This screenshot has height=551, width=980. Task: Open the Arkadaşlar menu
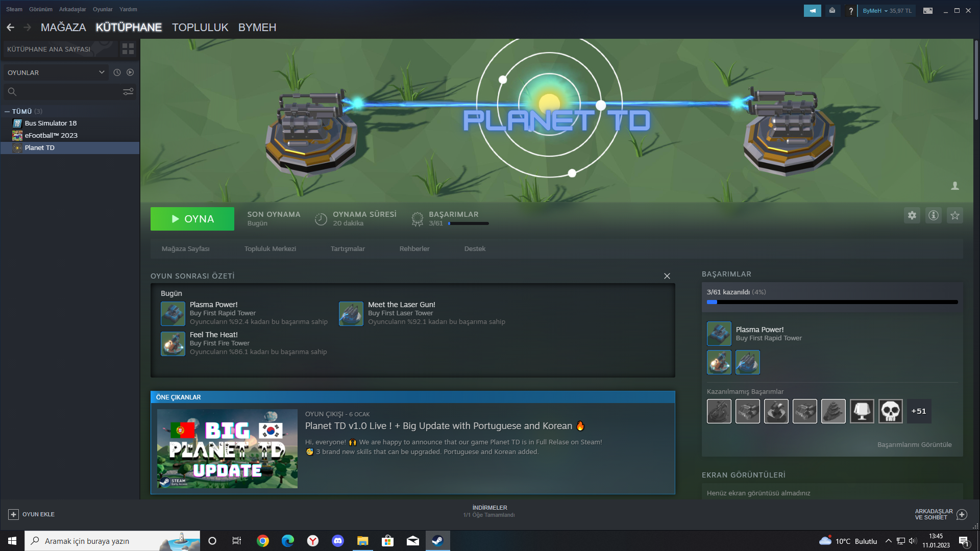[x=72, y=9]
